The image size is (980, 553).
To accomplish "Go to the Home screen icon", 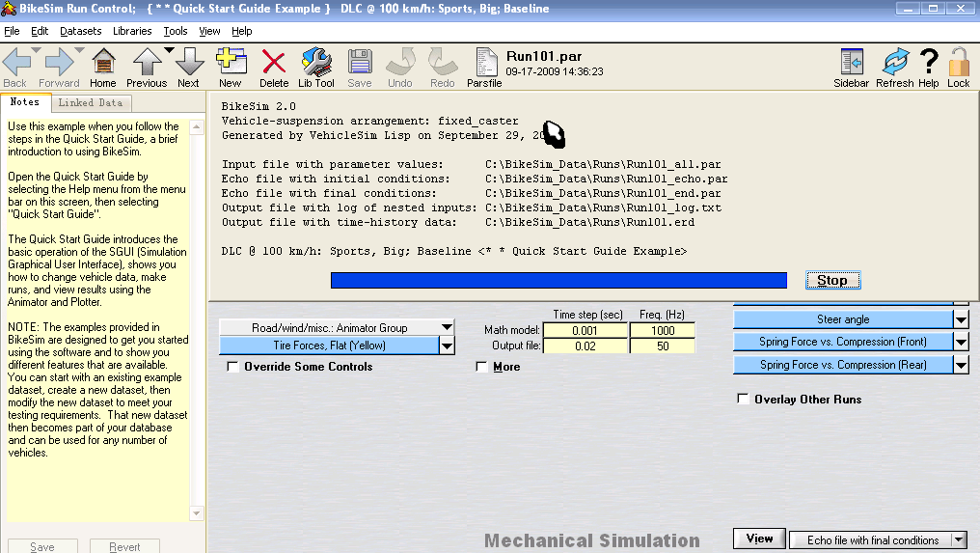I will 103,63.
